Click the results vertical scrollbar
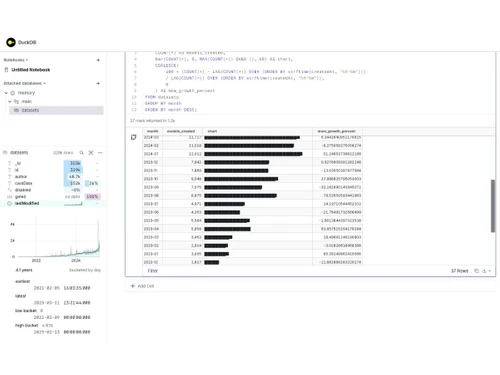Image resolution: width=500 pixels, height=375 pixels. point(493,206)
